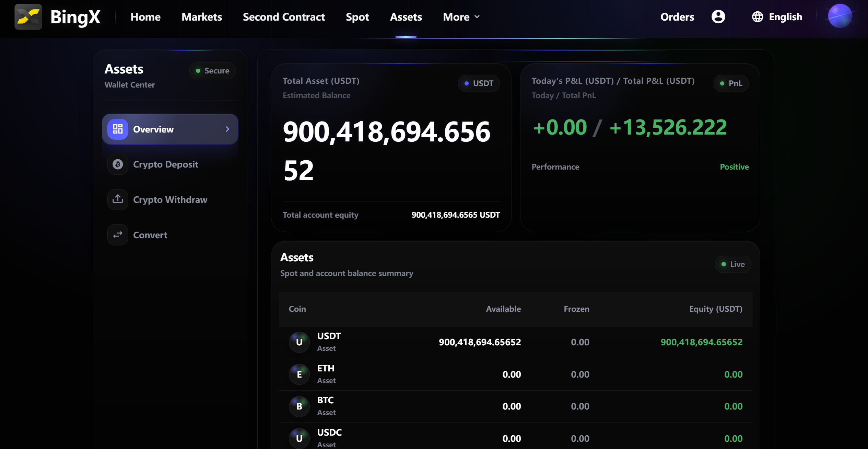Click the Crypto Withdraw upload icon

[118, 199]
